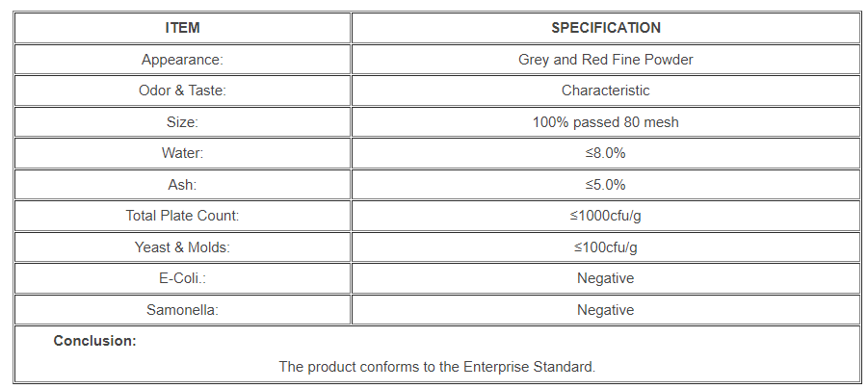Click the Grey and Red Fine Powder cell

[605, 60]
